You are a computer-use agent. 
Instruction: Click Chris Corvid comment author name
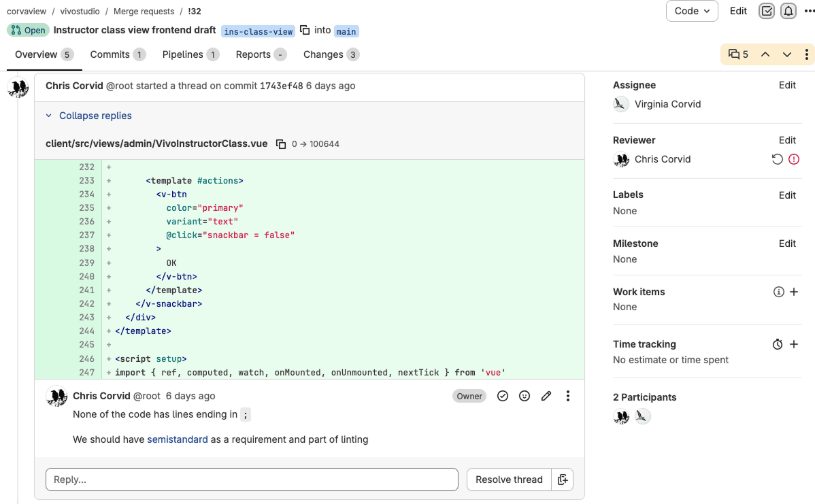click(101, 396)
